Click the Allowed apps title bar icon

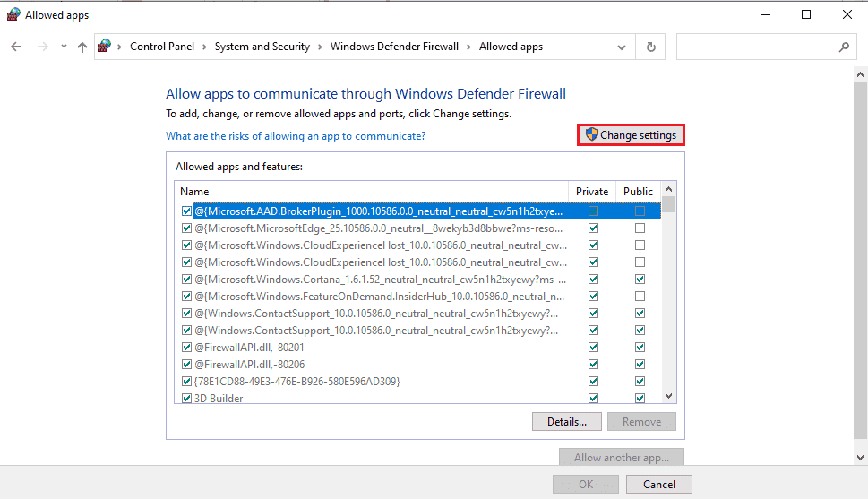[x=13, y=14]
